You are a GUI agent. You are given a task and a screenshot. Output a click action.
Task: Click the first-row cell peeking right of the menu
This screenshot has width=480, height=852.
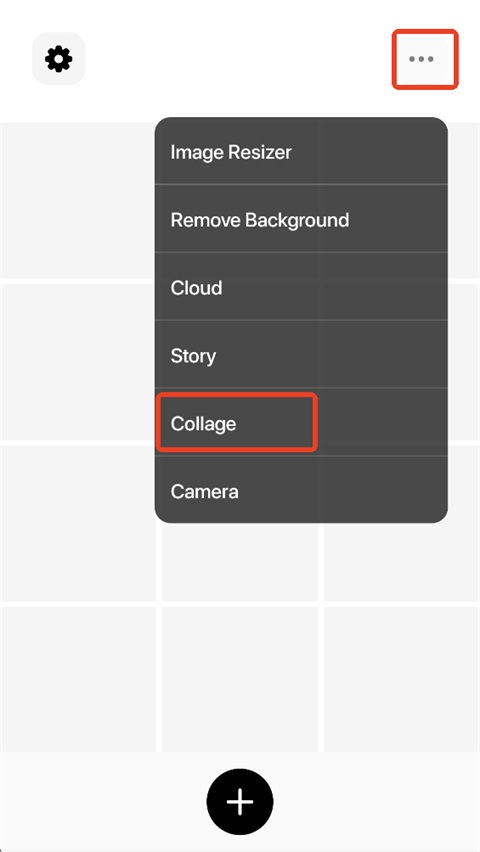tap(464, 200)
